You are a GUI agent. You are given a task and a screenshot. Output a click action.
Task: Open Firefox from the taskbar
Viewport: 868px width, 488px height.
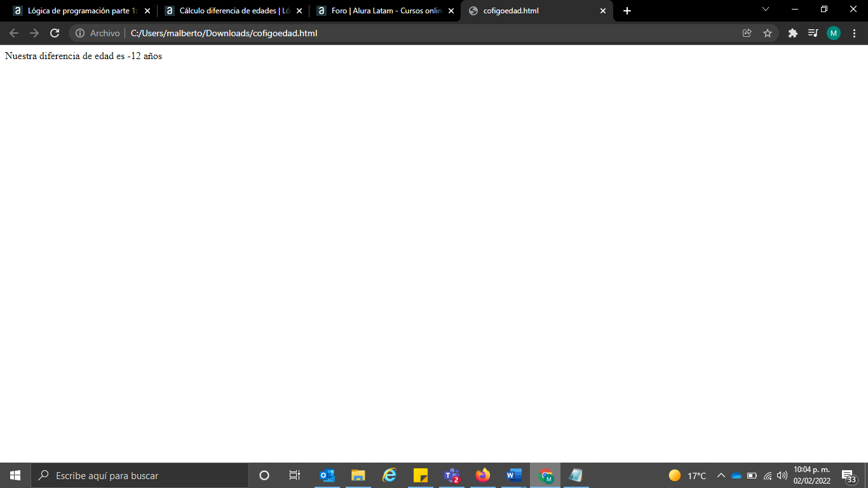[x=483, y=475]
